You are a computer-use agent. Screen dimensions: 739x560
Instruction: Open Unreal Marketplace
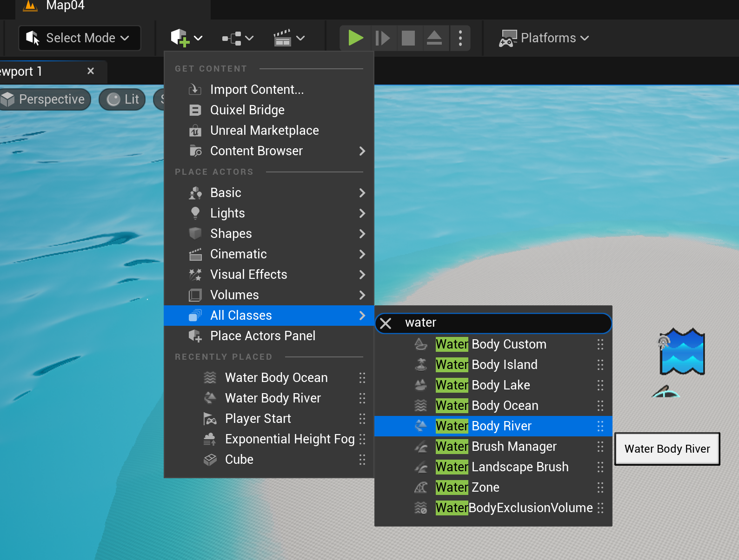pyautogui.click(x=269, y=130)
